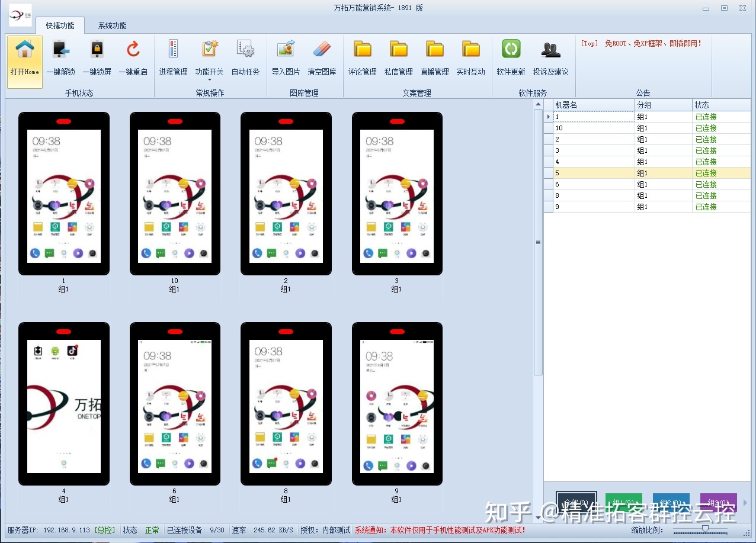Expand the 功能开关 dropdown menu
This screenshot has height=543, width=756.
209,79
